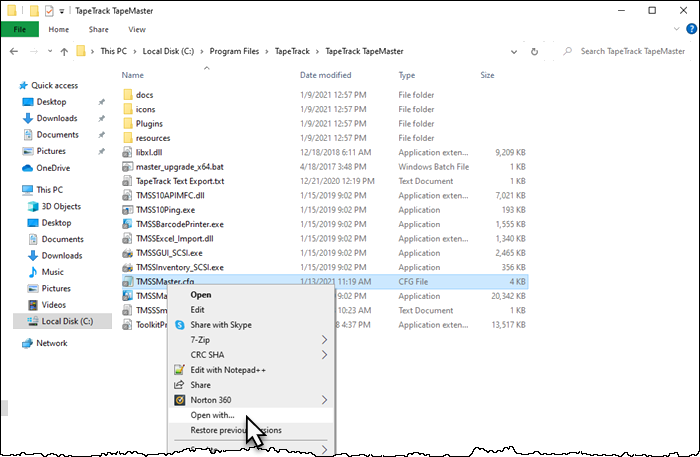Image resolution: width=700 pixels, height=457 pixels.
Task: Switch to the View ribbon tab
Action: [137, 29]
